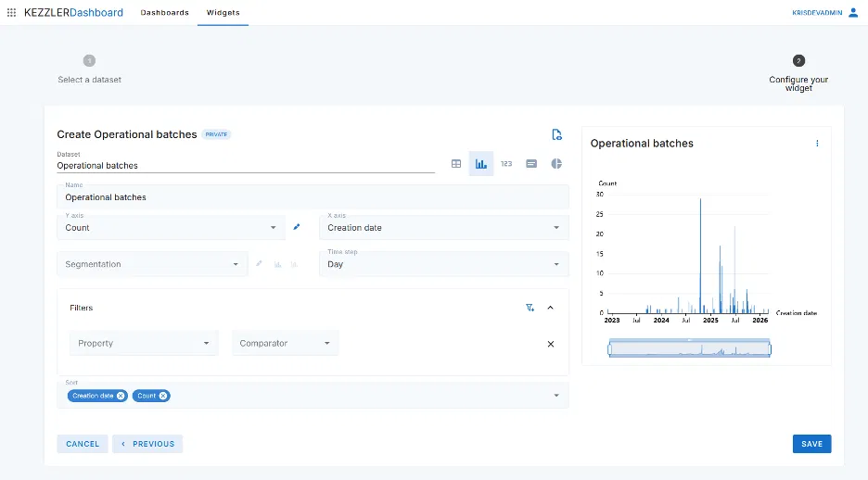Remove the Creation date sort chip

pos(121,396)
